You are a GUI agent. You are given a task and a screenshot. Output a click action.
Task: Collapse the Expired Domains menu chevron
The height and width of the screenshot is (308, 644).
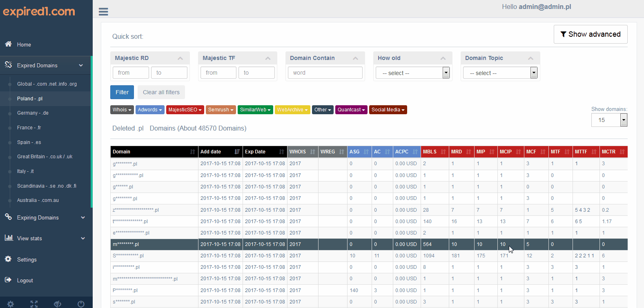click(81, 65)
